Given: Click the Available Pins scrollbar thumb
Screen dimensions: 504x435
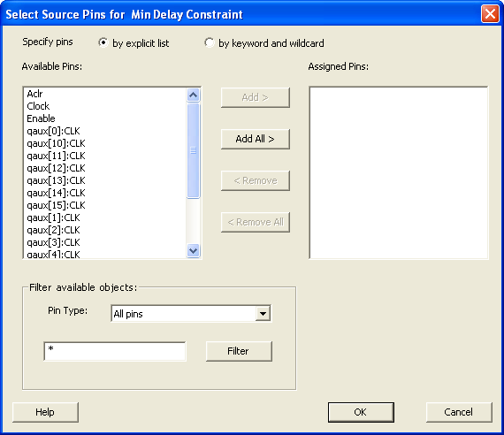Looking at the screenshot, I should 193,150.
